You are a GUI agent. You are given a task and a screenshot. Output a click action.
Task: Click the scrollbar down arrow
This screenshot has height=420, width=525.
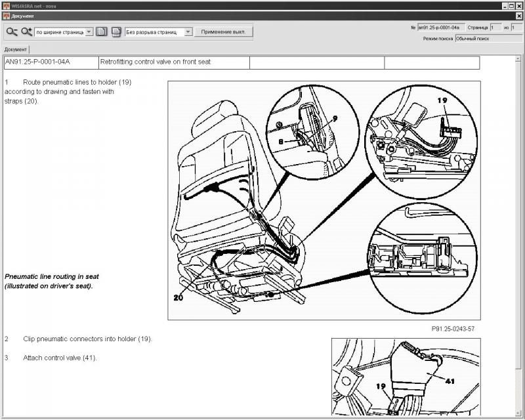(518, 413)
